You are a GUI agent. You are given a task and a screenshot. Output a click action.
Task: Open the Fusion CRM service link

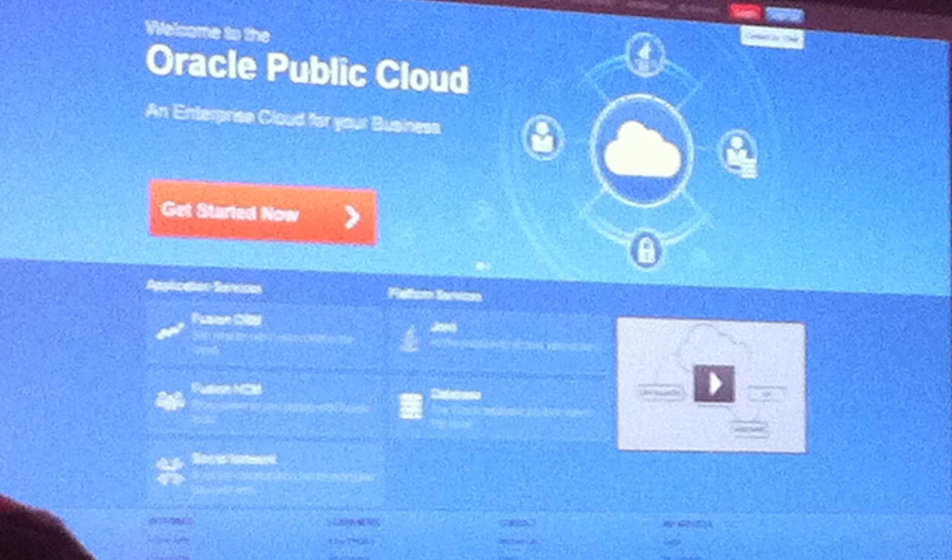[x=227, y=319]
